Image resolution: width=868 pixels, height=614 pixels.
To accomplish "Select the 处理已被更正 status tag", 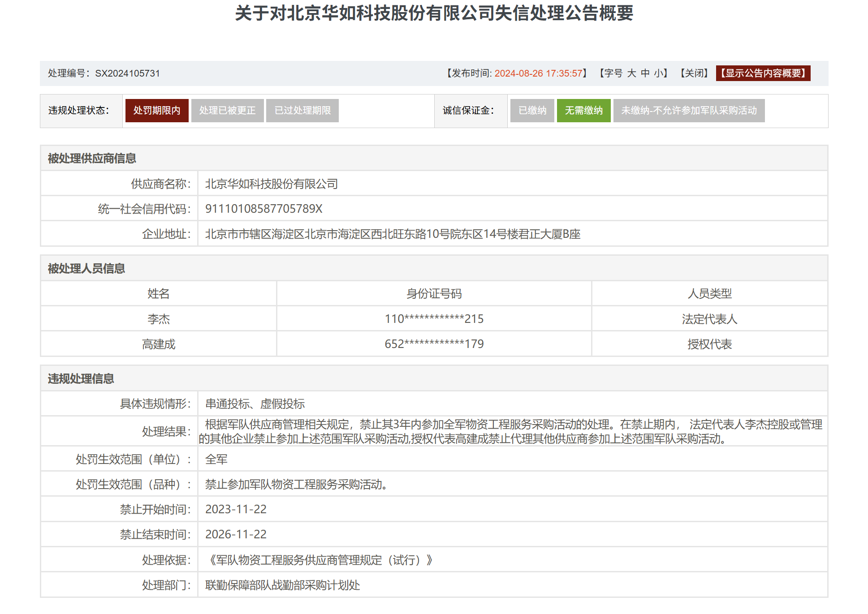I will [x=227, y=111].
